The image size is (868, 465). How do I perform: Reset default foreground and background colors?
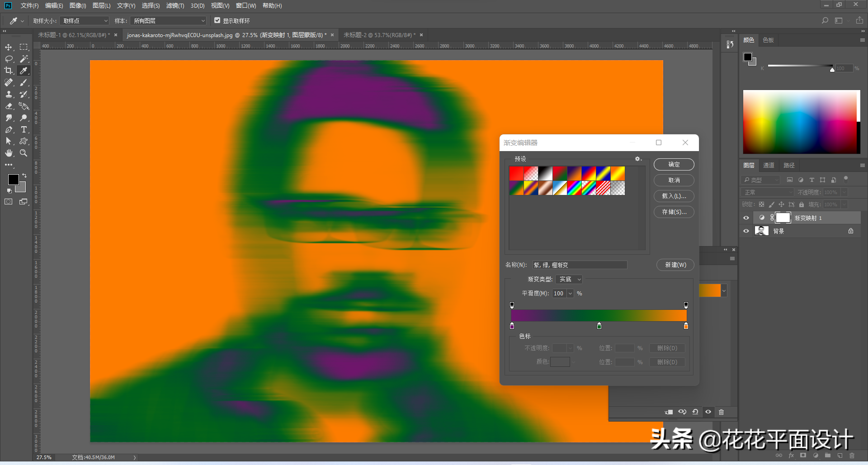[9, 190]
